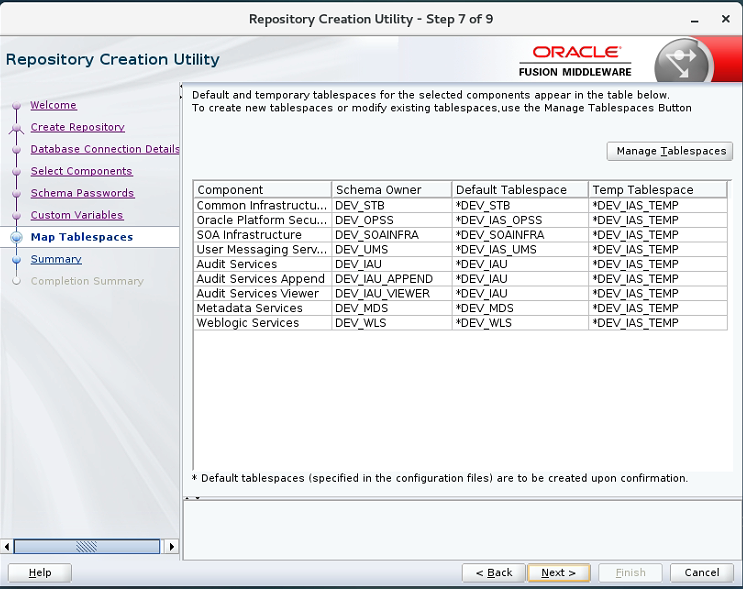Click the DEV_OPSS schema owner cell

click(x=392, y=220)
